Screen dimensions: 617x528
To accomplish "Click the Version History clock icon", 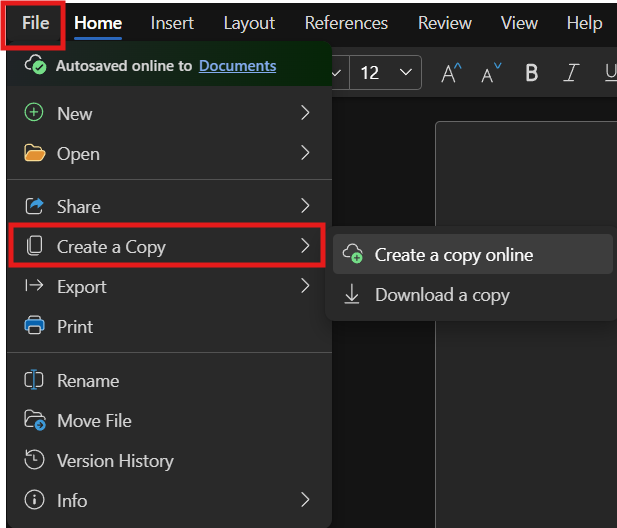I will [34, 461].
